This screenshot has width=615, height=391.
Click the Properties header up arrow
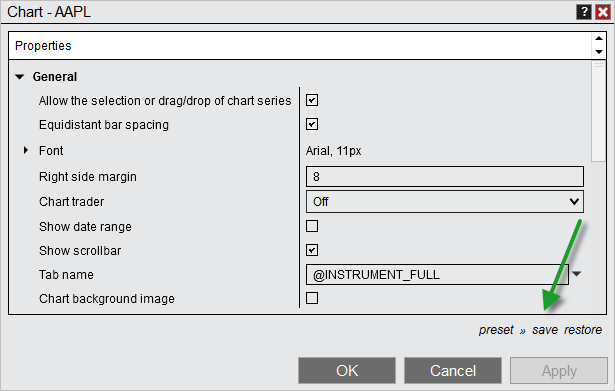coord(599,38)
